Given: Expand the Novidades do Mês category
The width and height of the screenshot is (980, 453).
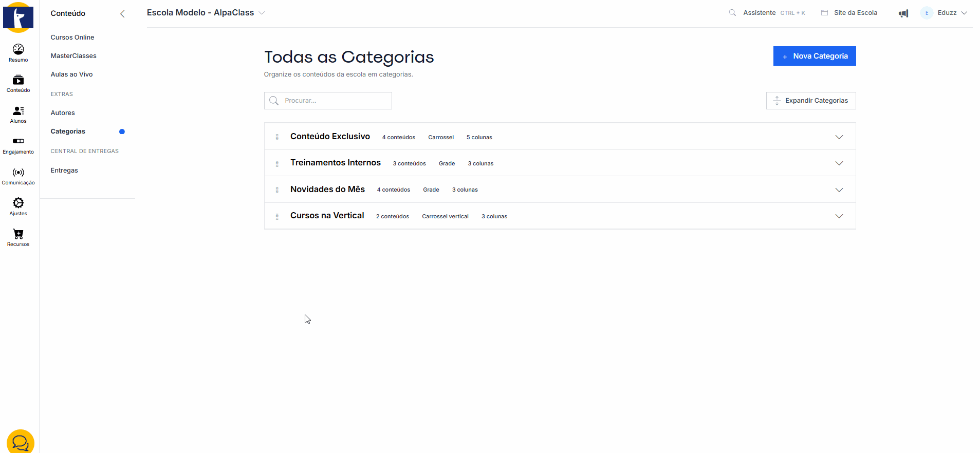Looking at the screenshot, I should click(839, 190).
